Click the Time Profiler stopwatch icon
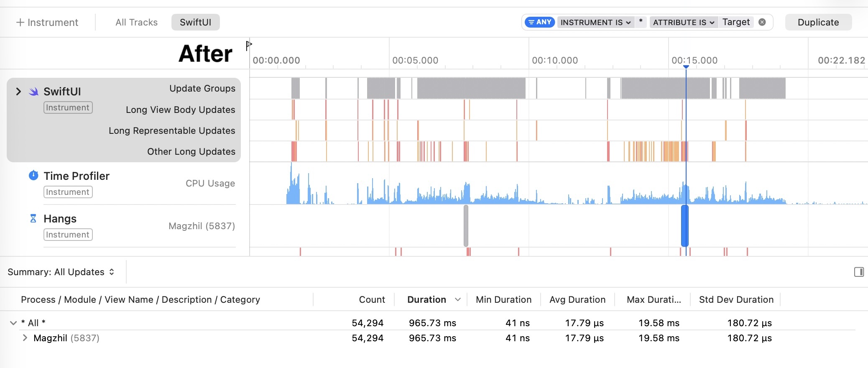 pos(33,175)
